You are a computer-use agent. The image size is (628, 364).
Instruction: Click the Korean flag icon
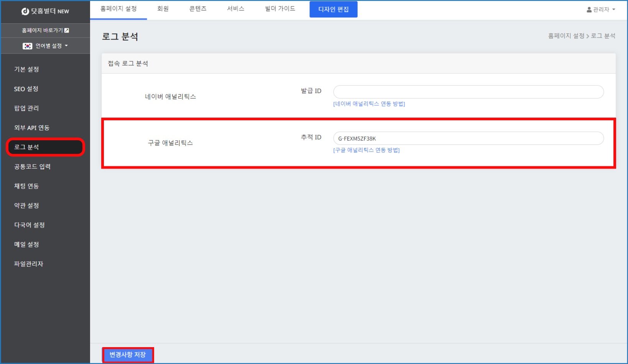click(27, 46)
